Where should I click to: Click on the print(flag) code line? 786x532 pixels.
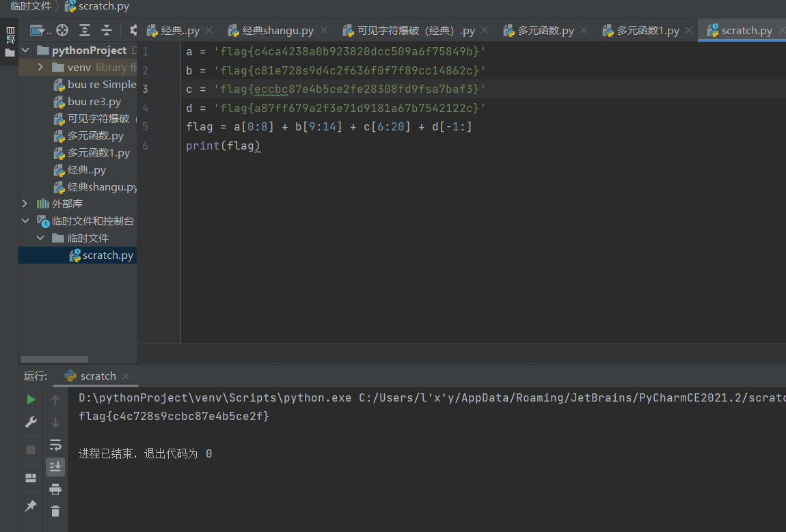point(223,145)
